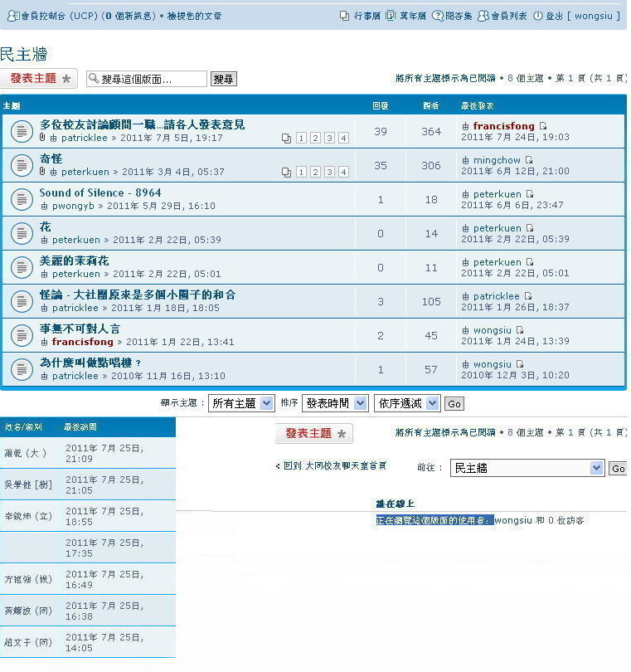Image resolution: width=631 pixels, height=672 pixels.
Task: Click the calendar 行事曆 icon in header
Action: coord(344,16)
